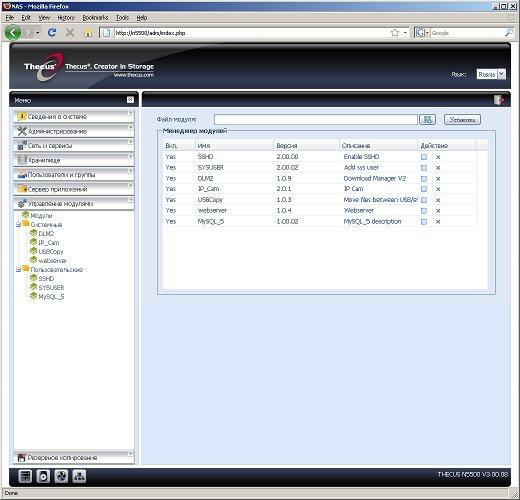520x500 pixels.
Task: Expand the Резервное копирование menu section
Action: pyautogui.click(x=74, y=458)
